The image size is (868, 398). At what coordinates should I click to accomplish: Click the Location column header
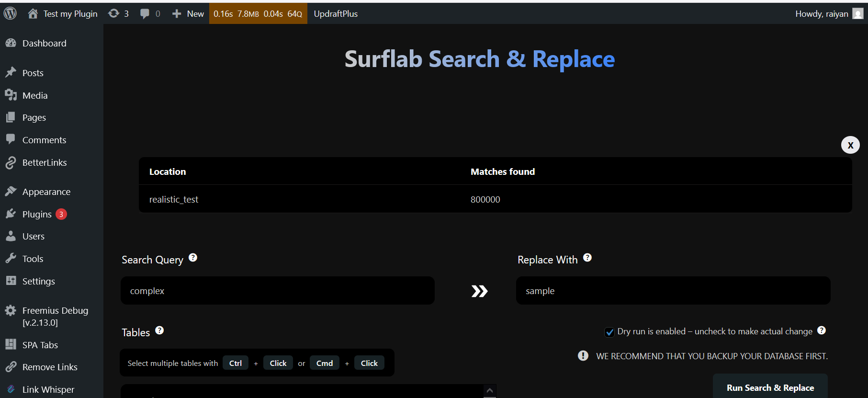coord(168,171)
